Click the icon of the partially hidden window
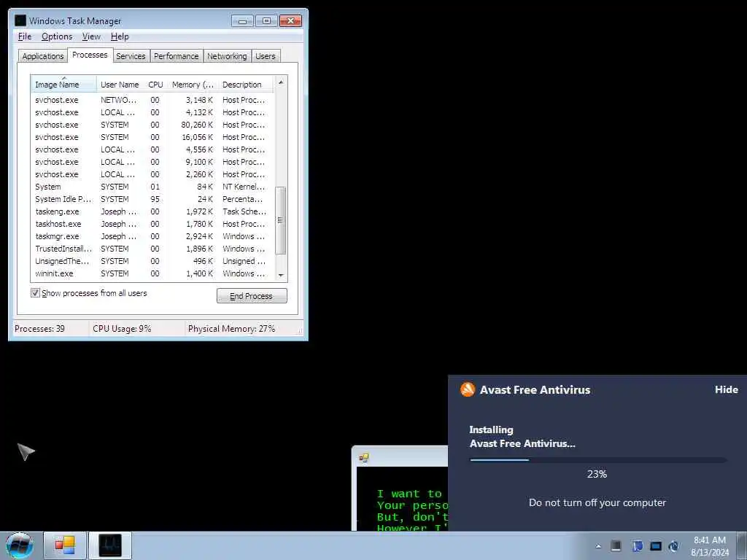 pyautogui.click(x=364, y=458)
